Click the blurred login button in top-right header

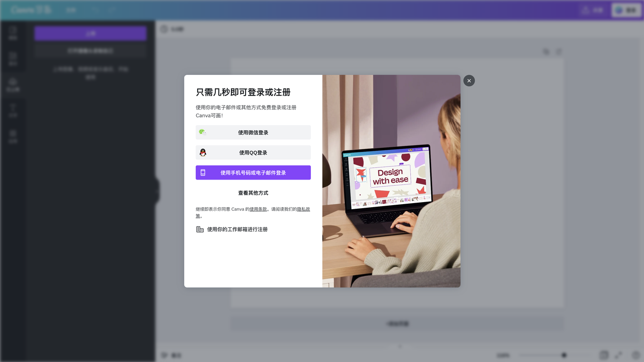(626, 10)
